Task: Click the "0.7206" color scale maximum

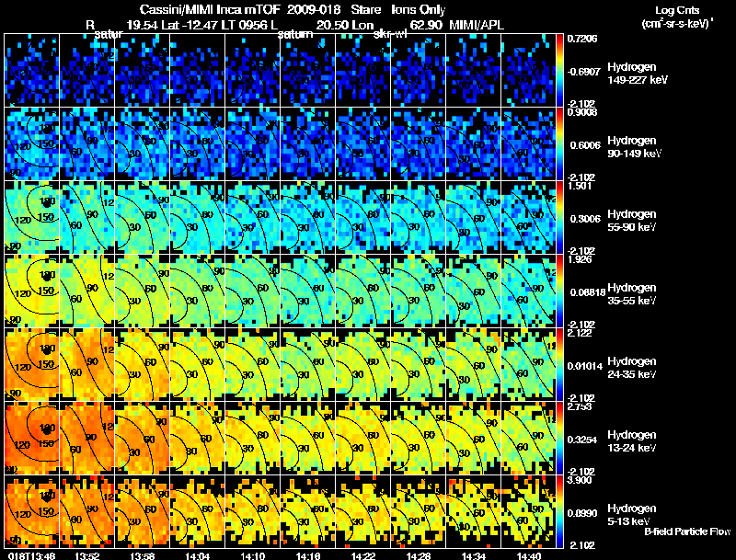Action: (582, 39)
